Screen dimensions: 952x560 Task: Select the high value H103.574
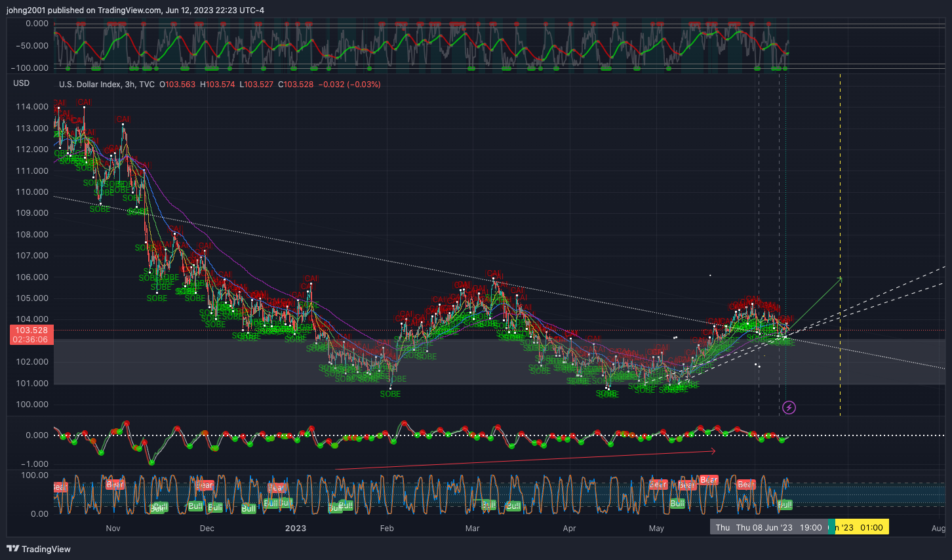pos(217,85)
